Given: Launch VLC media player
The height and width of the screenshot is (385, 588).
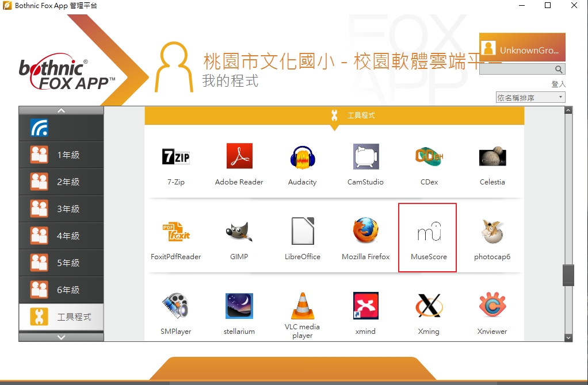Looking at the screenshot, I should pyautogui.click(x=302, y=305).
